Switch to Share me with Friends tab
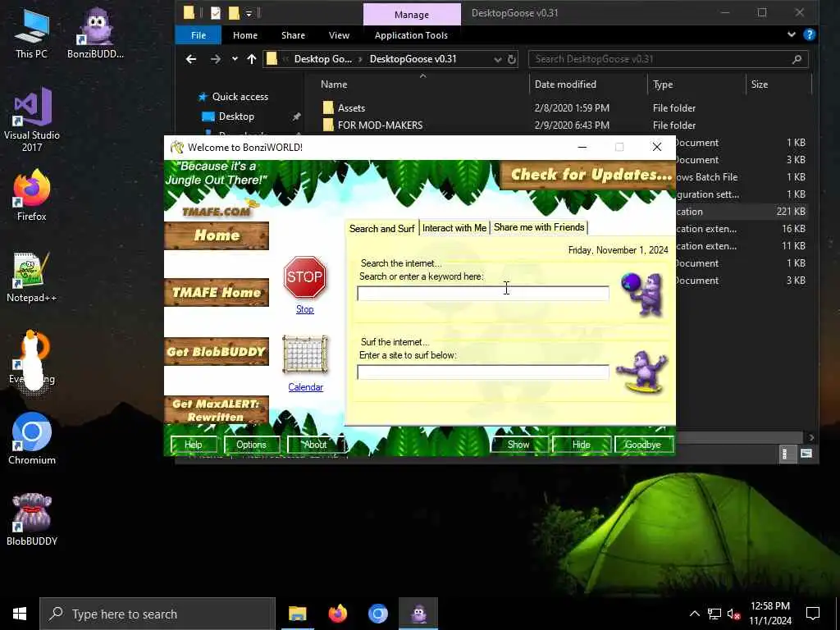 (x=539, y=227)
